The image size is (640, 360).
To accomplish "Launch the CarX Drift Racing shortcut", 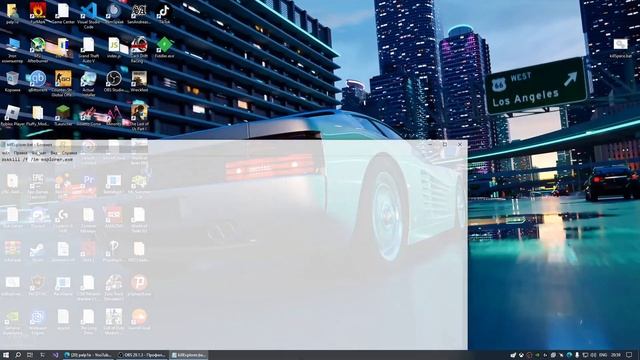I will click(139, 50).
